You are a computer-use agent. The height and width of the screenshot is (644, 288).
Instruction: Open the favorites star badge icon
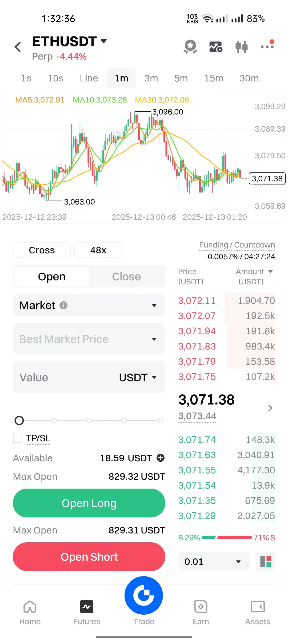[190, 47]
